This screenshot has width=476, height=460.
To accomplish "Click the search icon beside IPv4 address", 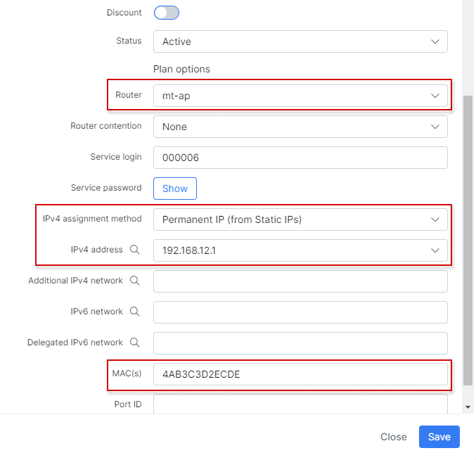I will (x=134, y=250).
